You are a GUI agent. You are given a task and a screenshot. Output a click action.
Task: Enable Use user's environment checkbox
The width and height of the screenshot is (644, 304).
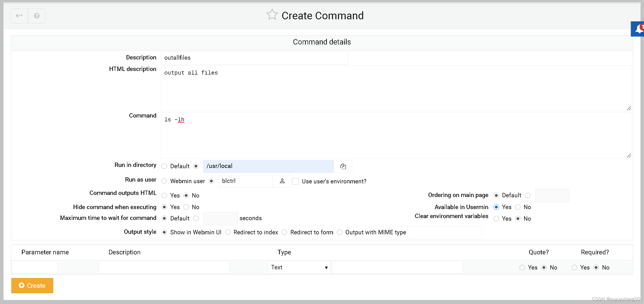[x=296, y=181]
